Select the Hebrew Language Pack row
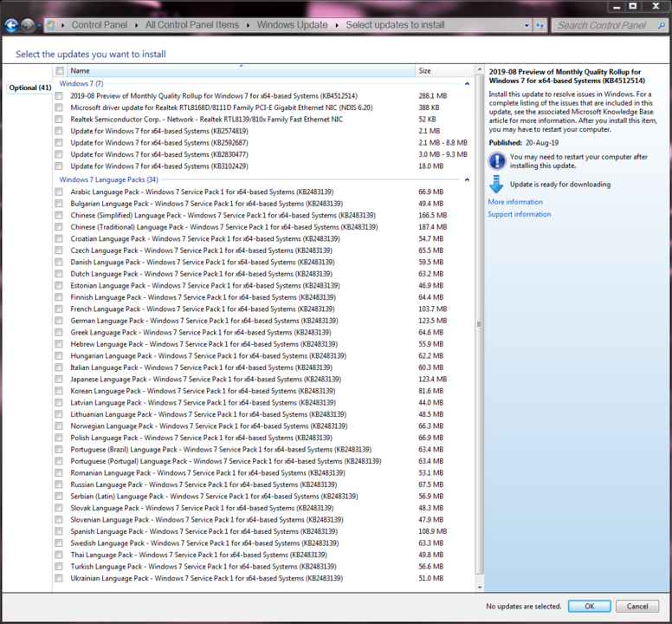Image resolution: width=672 pixels, height=624 pixels. 262,344
